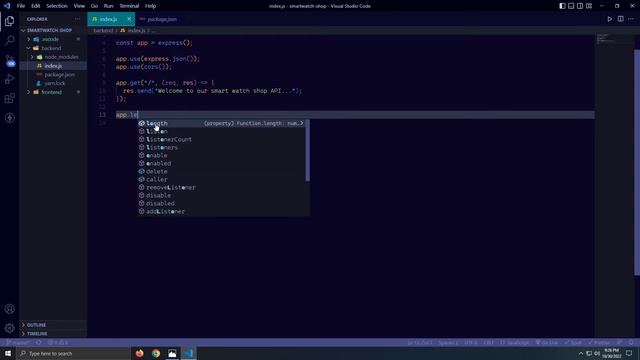
Task: Expand the frontend folder
Action: [53, 92]
